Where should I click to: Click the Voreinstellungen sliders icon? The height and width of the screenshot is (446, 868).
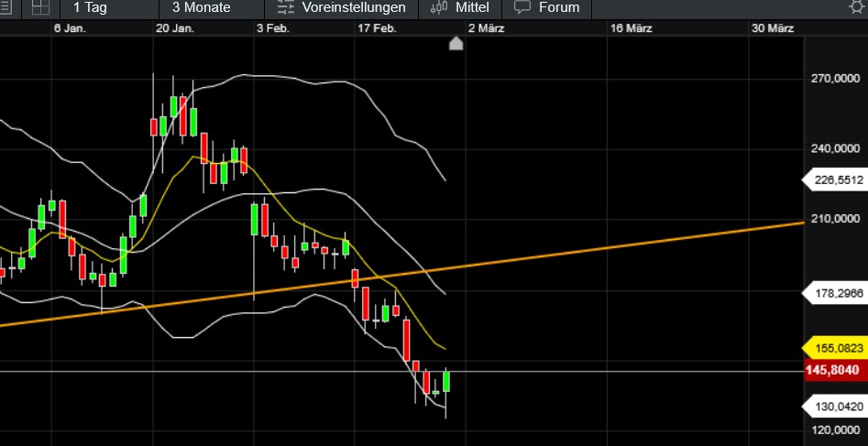tap(286, 7)
